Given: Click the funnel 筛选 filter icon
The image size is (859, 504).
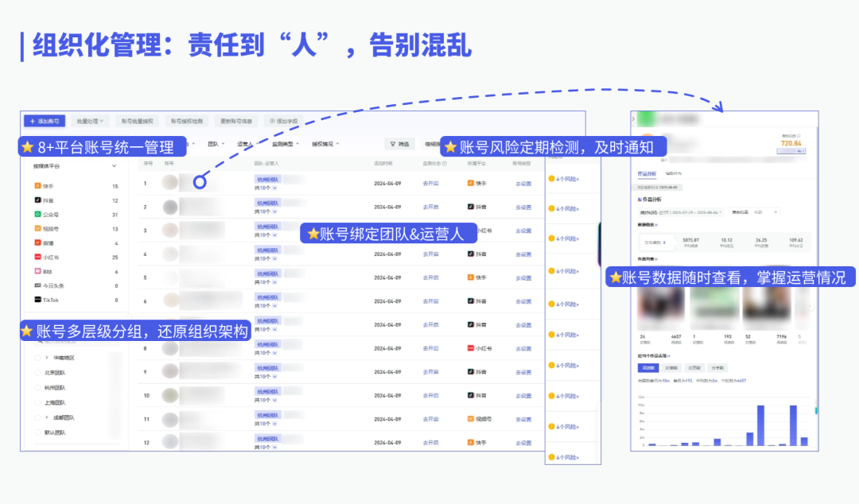Looking at the screenshot, I should pyautogui.click(x=392, y=144).
